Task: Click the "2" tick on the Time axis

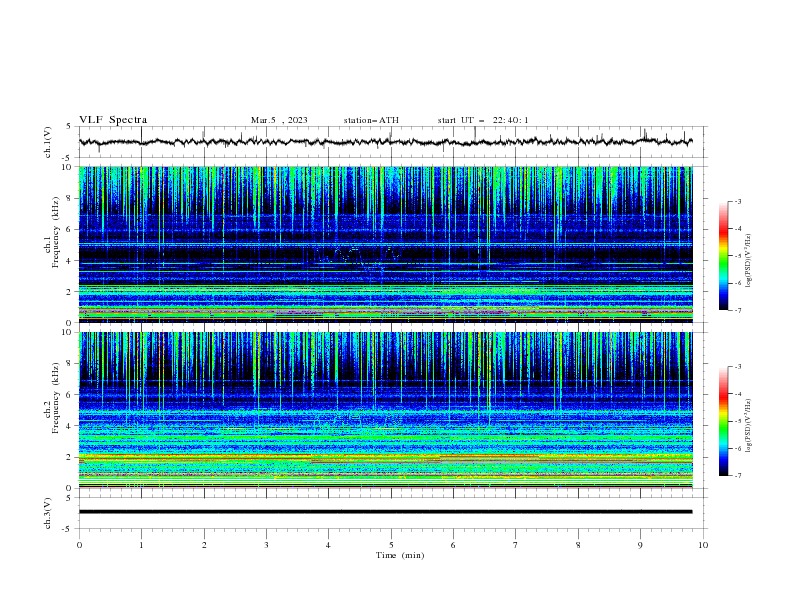Action: click(204, 545)
